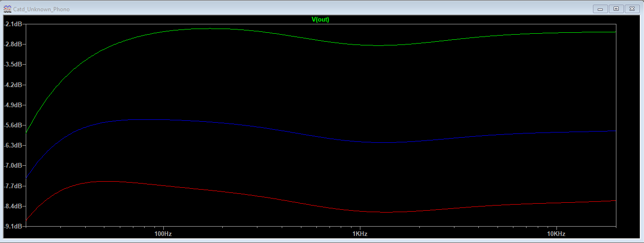The width and height of the screenshot is (644, 243).
Task: Click the -5.6dB axis label
Action: pyautogui.click(x=13, y=125)
